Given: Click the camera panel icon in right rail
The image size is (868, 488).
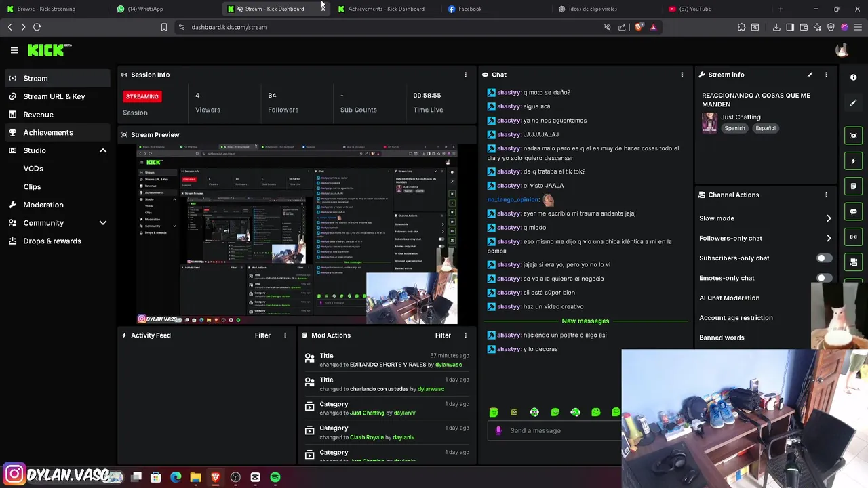Looking at the screenshot, I should [853, 262].
